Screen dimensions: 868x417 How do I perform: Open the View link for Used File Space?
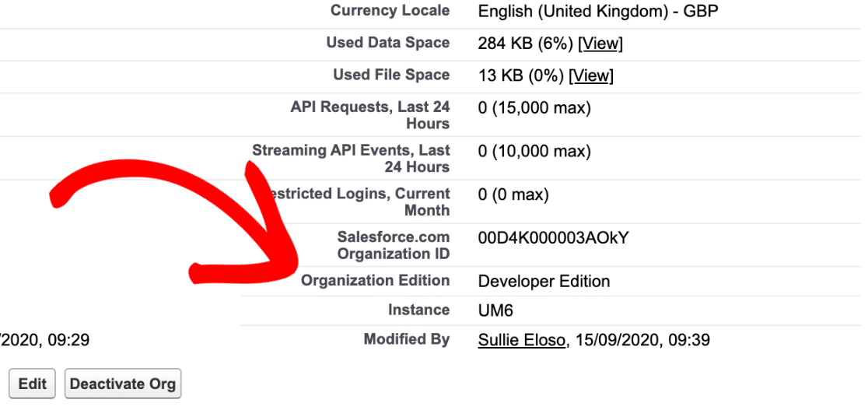[591, 76]
